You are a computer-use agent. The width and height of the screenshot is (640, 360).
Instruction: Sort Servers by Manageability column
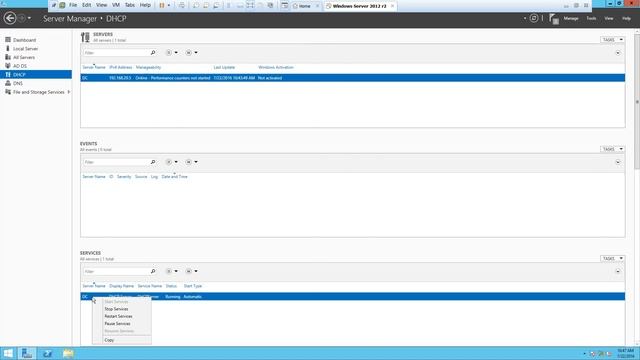point(149,67)
